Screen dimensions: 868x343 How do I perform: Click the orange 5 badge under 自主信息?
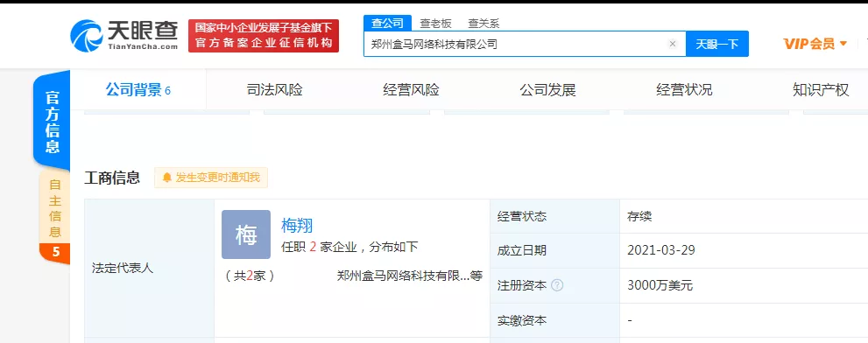tap(55, 253)
